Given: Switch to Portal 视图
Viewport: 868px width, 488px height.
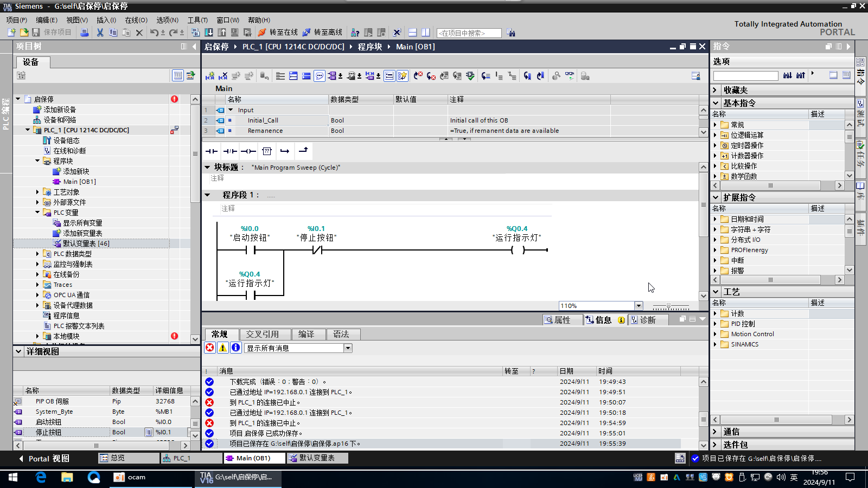Looking at the screenshot, I should (x=44, y=458).
